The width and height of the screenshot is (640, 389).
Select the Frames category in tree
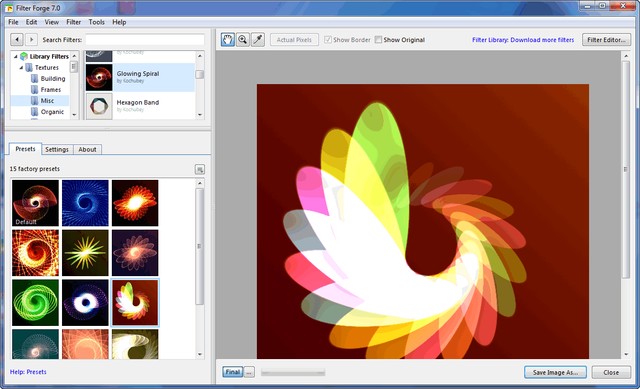[x=51, y=89]
